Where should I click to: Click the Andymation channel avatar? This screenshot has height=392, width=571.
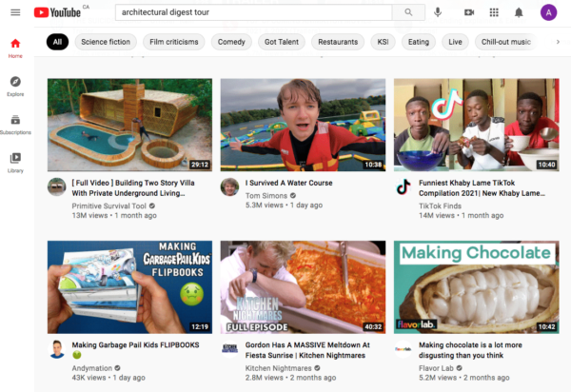[57, 349]
